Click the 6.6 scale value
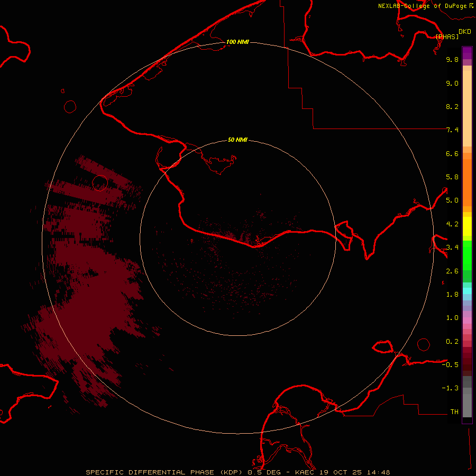This screenshot has width=476, height=476. point(452,153)
